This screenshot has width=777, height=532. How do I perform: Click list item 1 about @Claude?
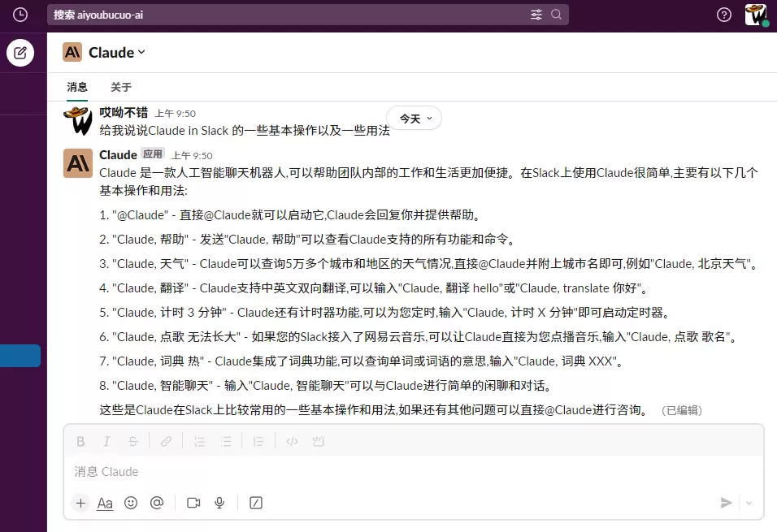pos(291,215)
